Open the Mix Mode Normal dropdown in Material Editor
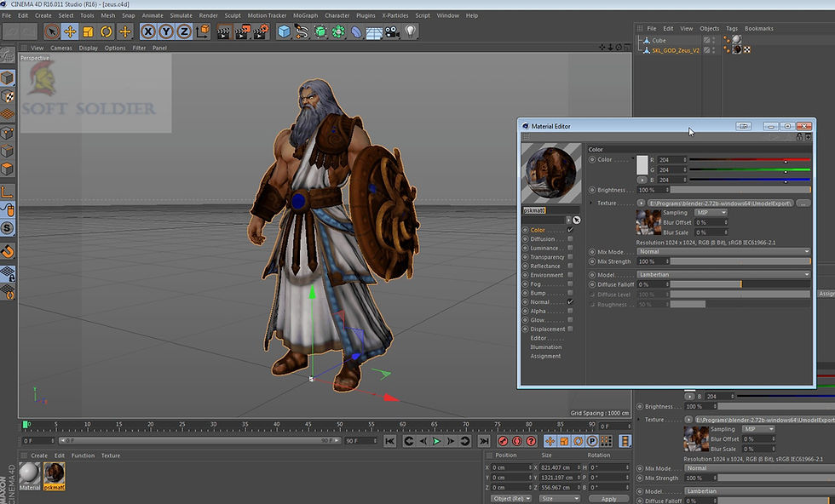Viewport: 835px width, 504px height. (x=723, y=252)
